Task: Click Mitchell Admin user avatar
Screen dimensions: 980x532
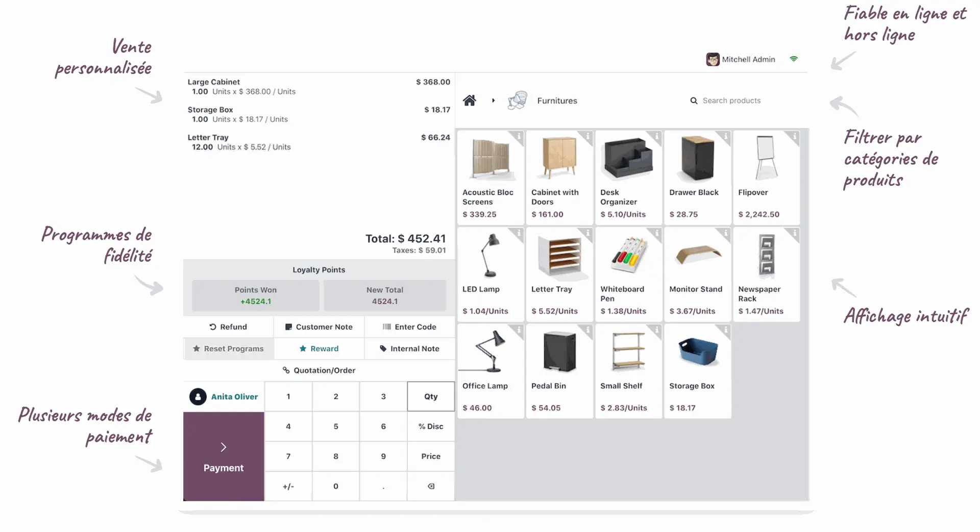Action: [x=713, y=60]
